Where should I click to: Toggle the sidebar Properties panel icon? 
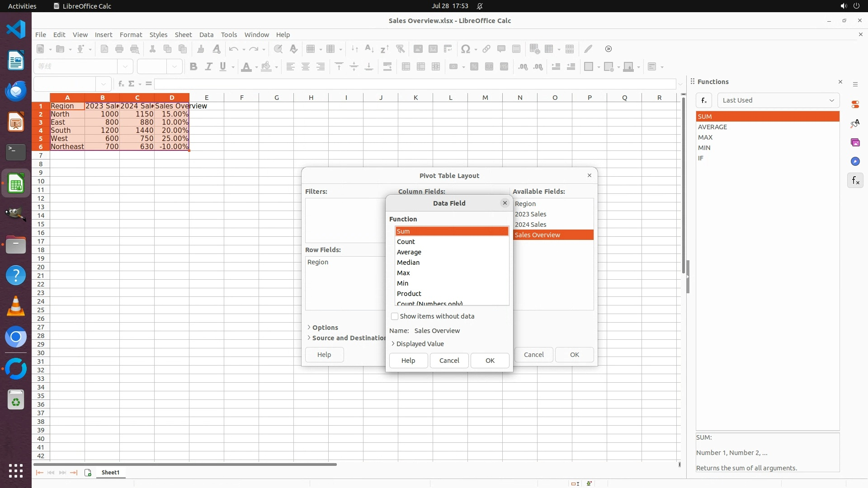coord(855,104)
